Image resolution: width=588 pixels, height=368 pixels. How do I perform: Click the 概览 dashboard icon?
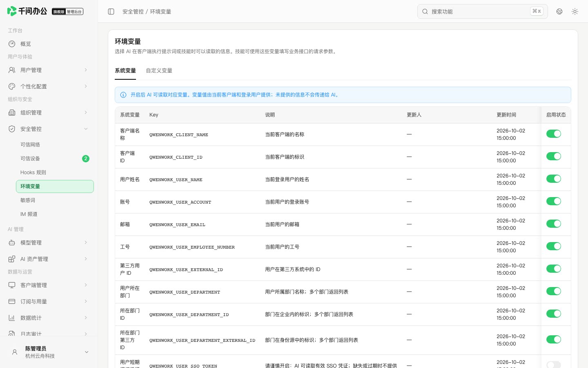pos(12,44)
